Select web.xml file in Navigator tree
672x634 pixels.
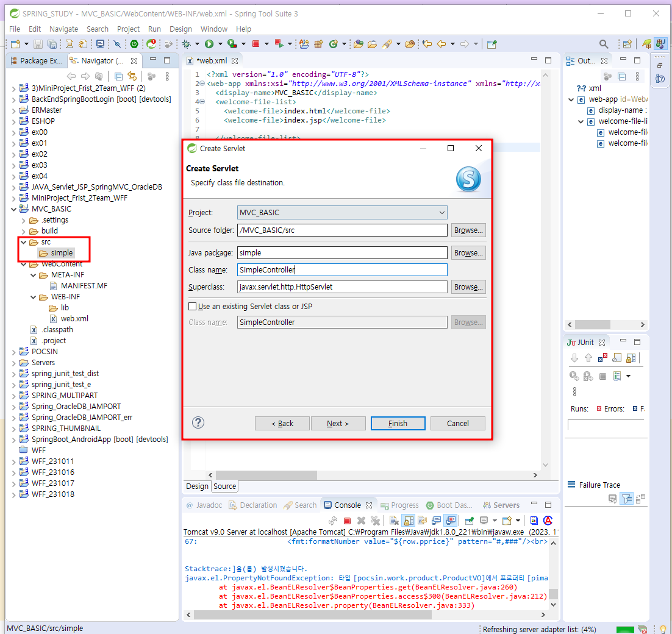coord(70,319)
